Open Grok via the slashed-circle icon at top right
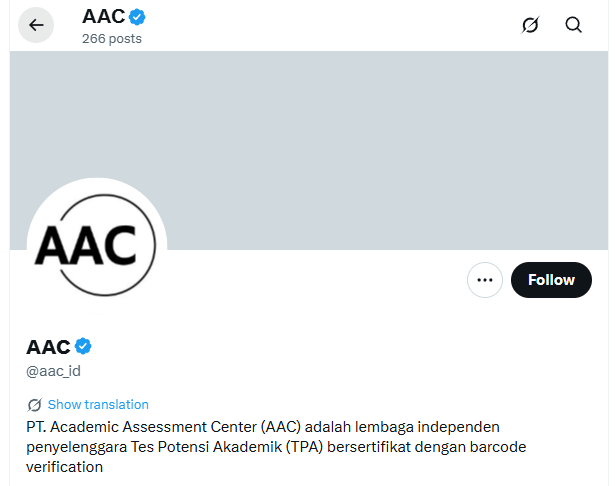The height and width of the screenshot is (486, 615). [x=531, y=25]
